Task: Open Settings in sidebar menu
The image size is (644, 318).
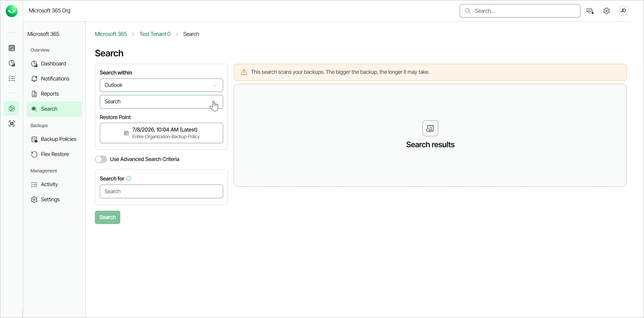Action: tap(54, 200)
